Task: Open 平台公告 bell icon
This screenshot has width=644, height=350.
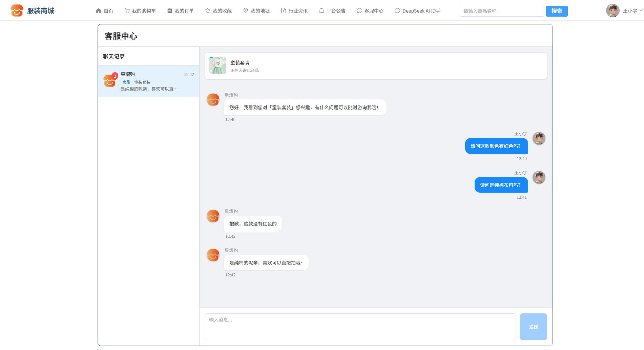Action: tap(321, 11)
